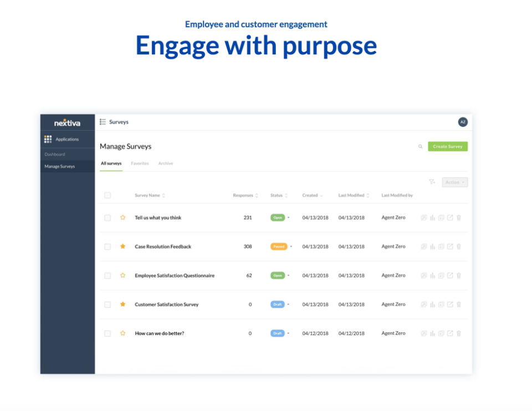532x411 pixels.
Task: Select the Surveys list icon in top bar
Action: (102, 121)
